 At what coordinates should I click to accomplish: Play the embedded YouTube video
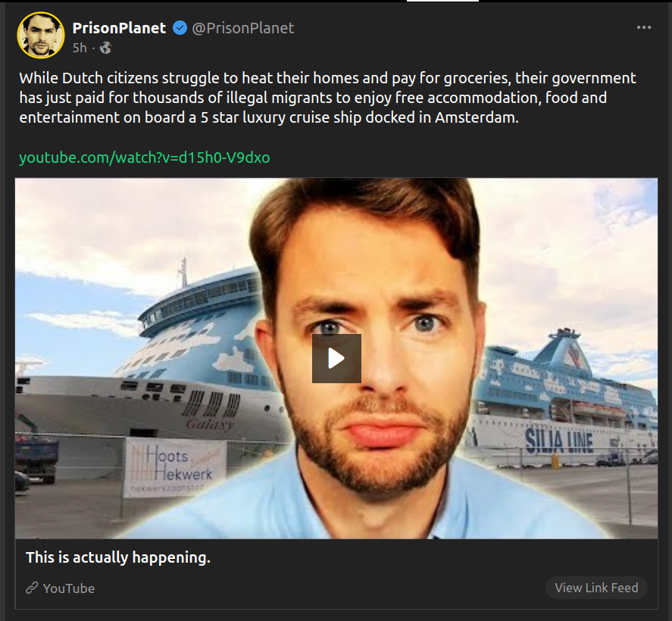pyautogui.click(x=336, y=358)
